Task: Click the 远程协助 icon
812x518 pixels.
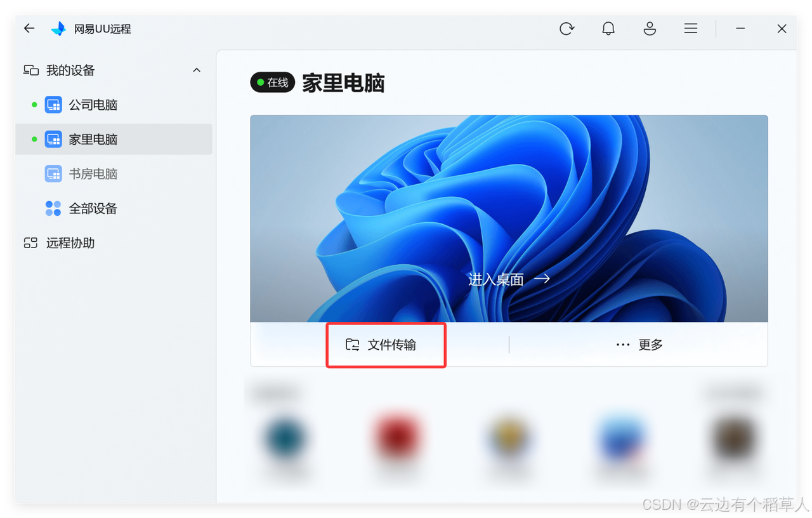Action: [x=31, y=242]
